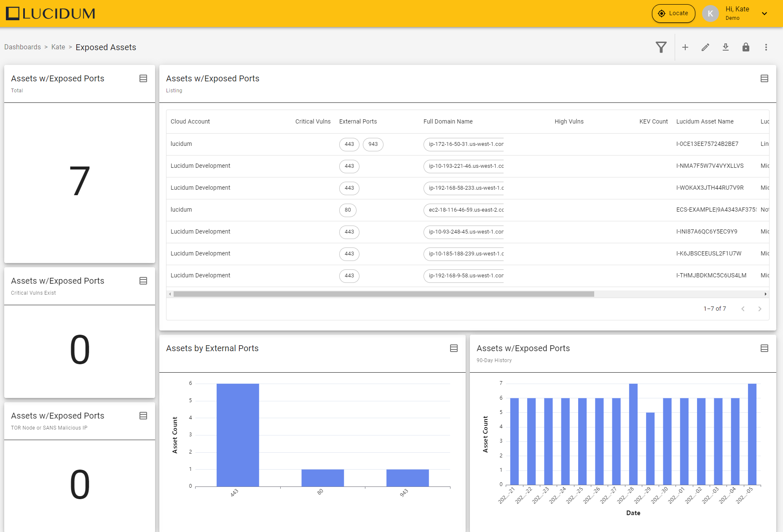Click asset name ECS-EXAMPLE|9A4343AF375
783x532 pixels.
pos(716,210)
